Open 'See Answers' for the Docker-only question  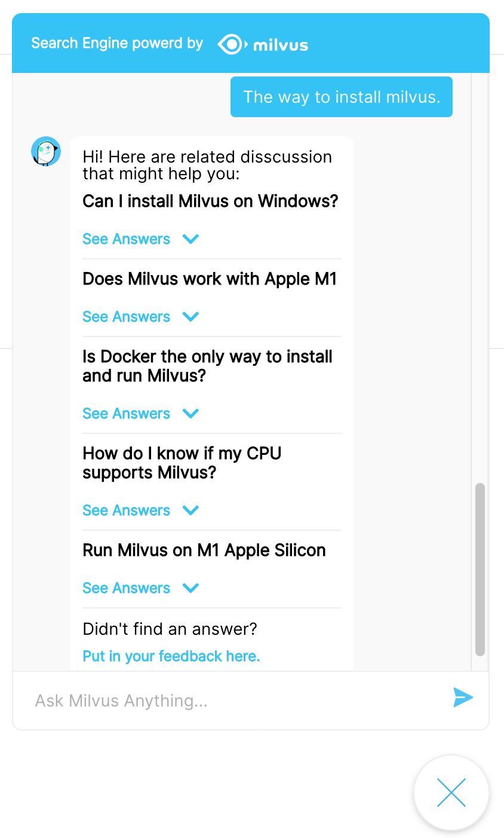[126, 414]
